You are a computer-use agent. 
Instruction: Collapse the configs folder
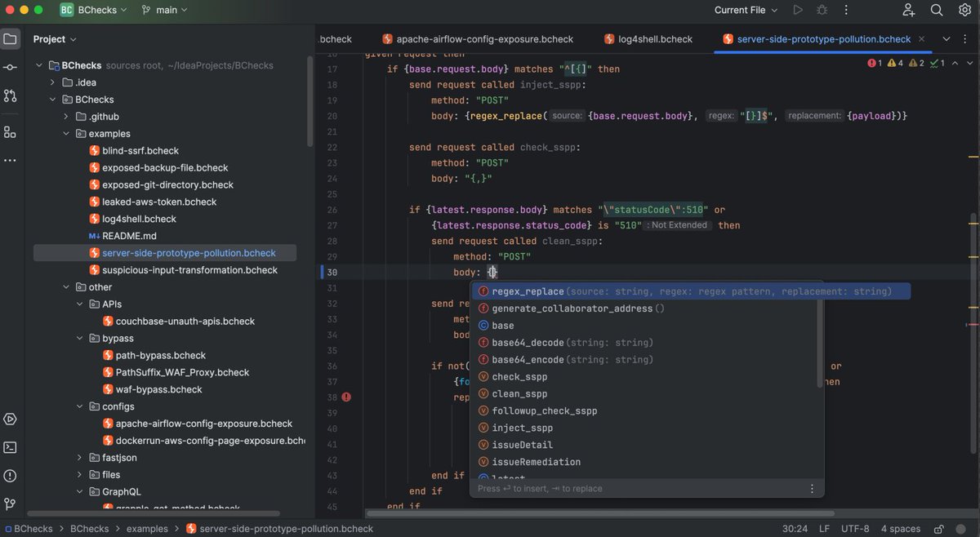[80, 406]
